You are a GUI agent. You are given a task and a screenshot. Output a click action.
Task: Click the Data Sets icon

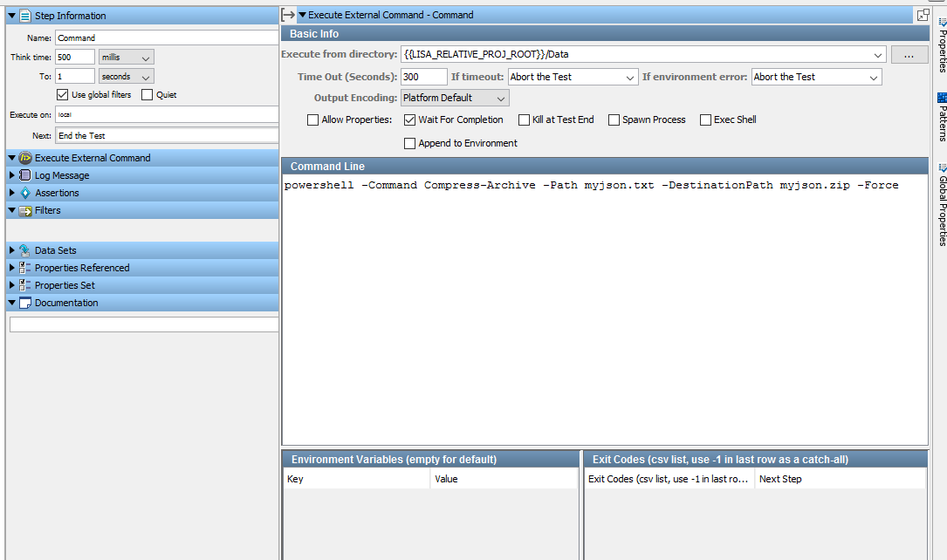pyautogui.click(x=24, y=250)
